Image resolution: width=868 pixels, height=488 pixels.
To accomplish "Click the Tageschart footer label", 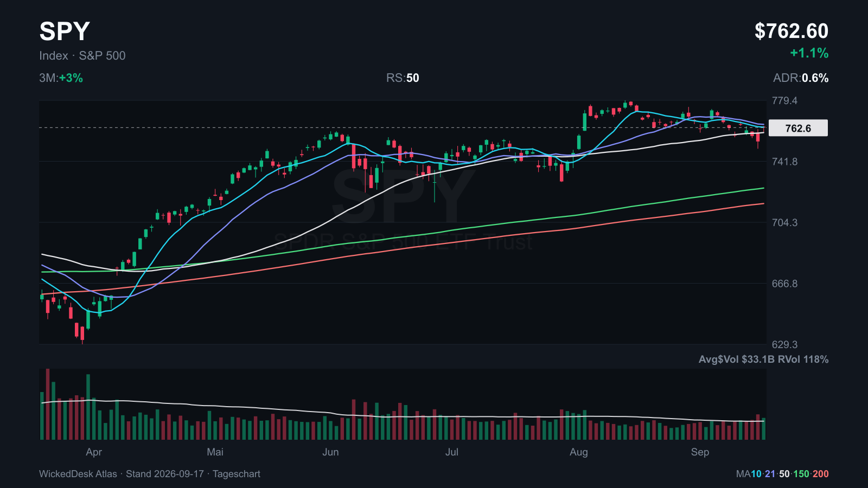I will coord(237,474).
